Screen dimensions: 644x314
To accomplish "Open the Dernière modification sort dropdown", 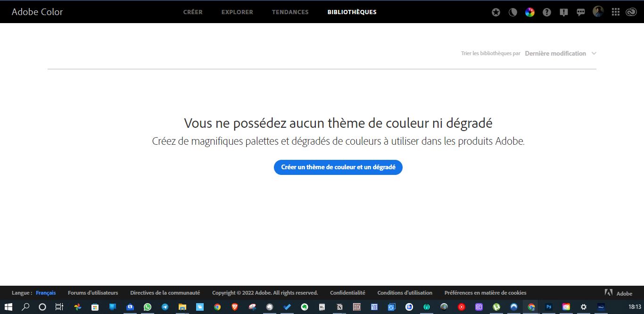I will click(561, 53).
